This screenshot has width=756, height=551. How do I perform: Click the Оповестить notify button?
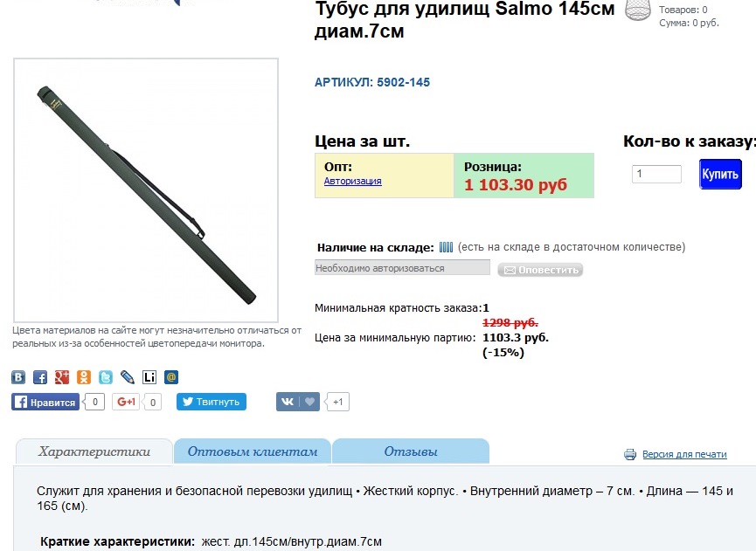(x=540, y=270)
